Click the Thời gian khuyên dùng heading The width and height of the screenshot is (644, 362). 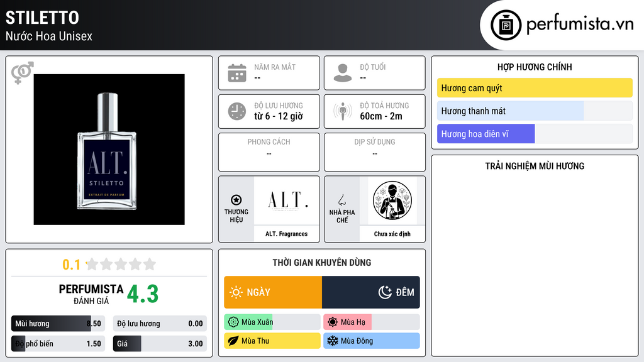pyautogui.click(x=322, y=262)
